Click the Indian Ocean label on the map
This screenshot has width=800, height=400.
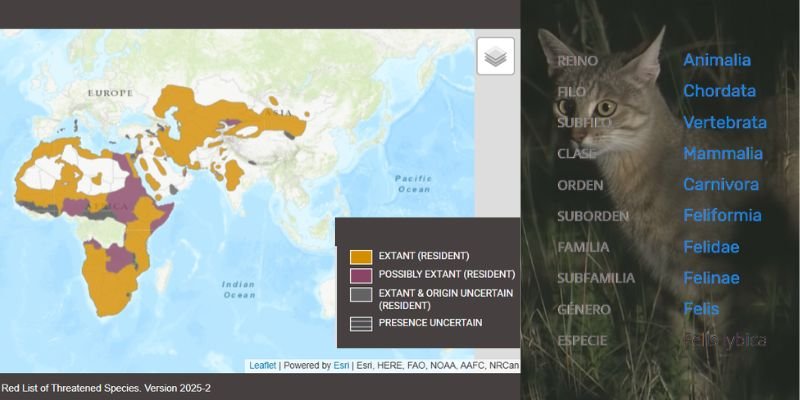coord(239,289)
